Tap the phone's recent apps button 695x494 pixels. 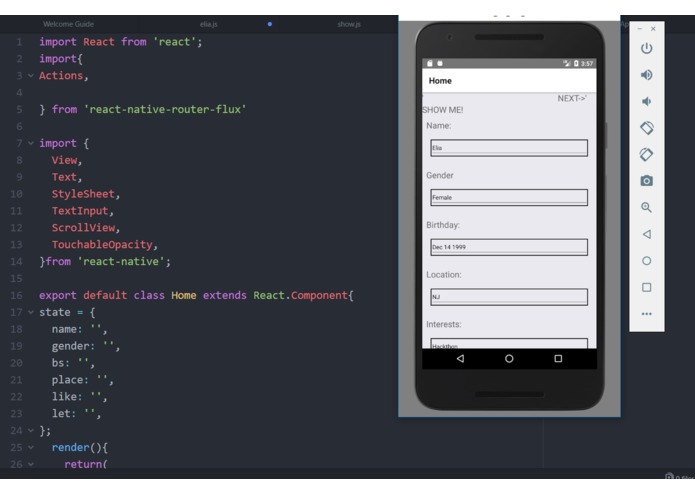coord(558,358)
